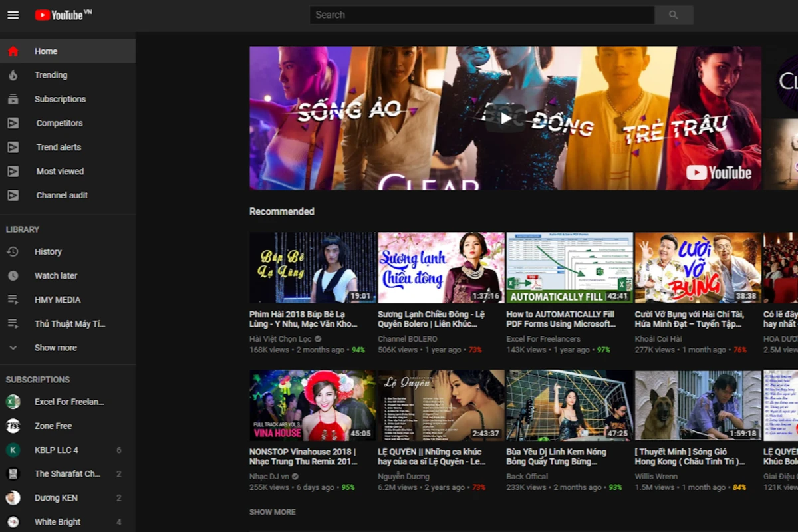
Task: Click verified badge next to Hài Việt Chọn Lọc
Action: (x=318, y=339)
